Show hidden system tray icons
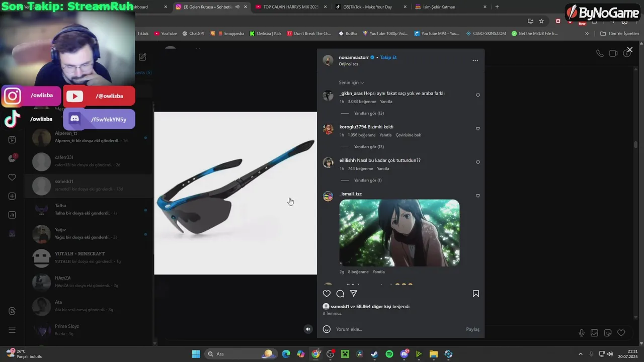644x362 pixels. pos(580,354)
